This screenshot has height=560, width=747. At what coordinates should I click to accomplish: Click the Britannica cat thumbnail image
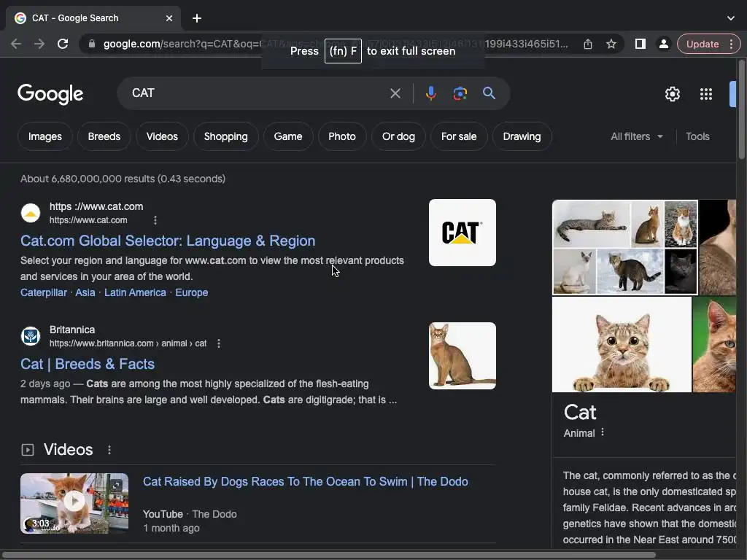[462, 356]
